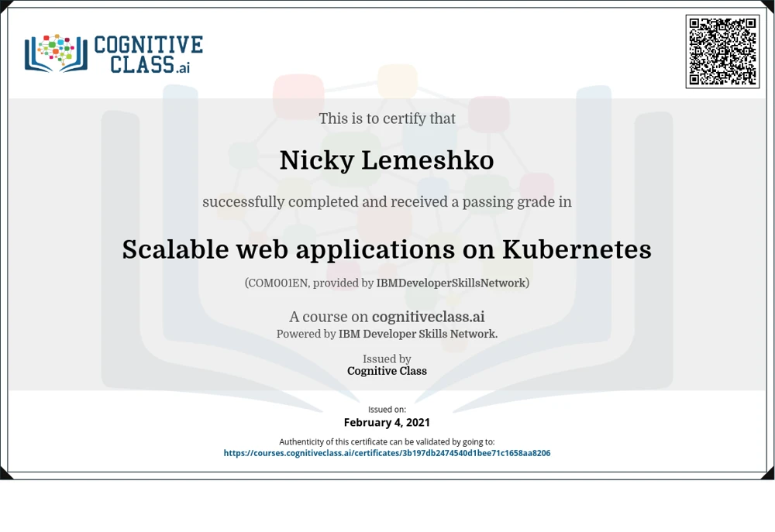775x532 pixels.
Task: Click the course code line '(COM001EN, provided by IBMDeveloperSkillsNetwork)'
Action: (387, 283)
